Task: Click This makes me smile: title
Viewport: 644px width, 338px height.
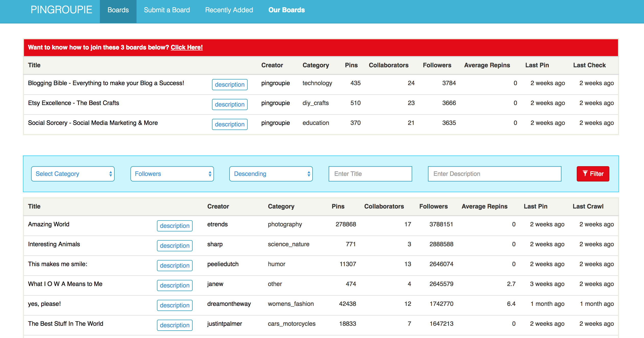Action: (58, 264)
